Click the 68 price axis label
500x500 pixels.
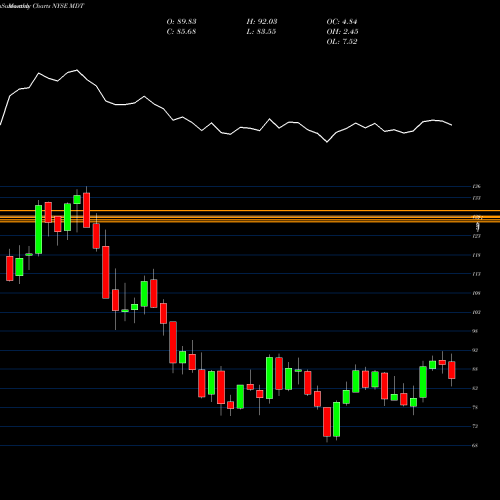(x=476, y=445)
